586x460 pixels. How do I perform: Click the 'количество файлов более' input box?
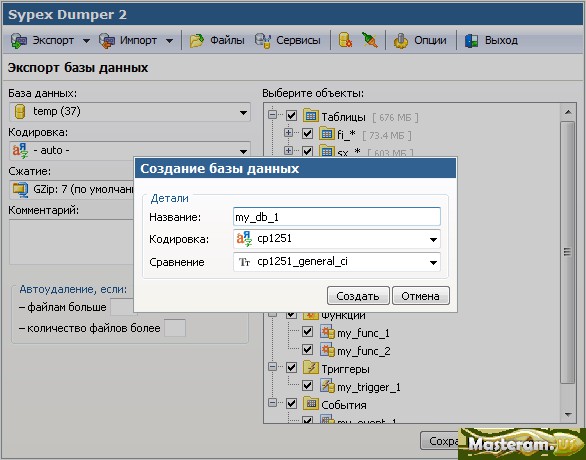(175, 328)
